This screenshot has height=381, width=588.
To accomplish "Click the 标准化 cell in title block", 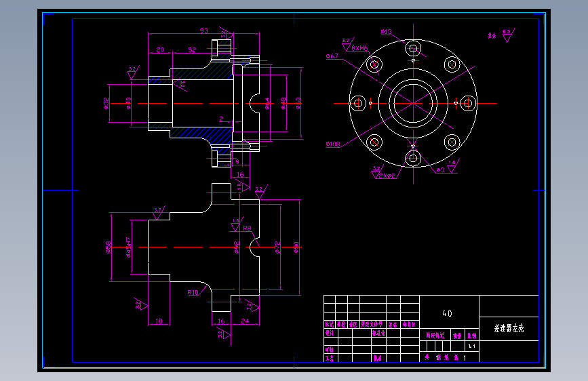I will tap(378, 333).
